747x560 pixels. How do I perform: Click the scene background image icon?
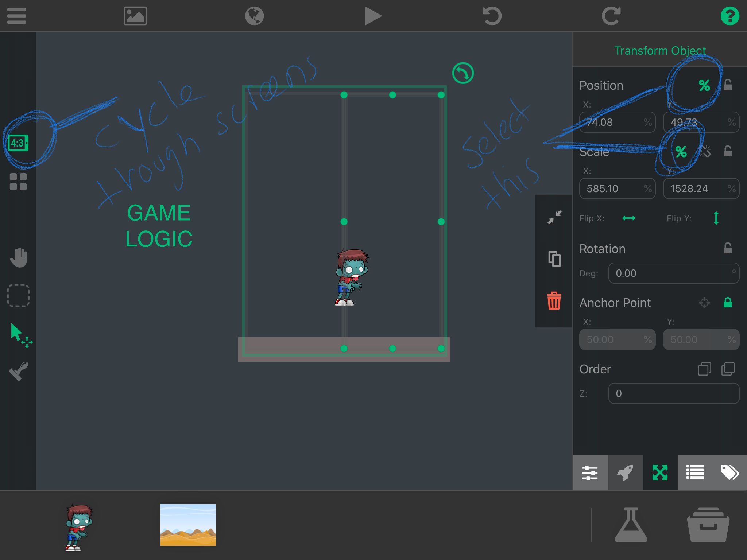coord(135,16)
